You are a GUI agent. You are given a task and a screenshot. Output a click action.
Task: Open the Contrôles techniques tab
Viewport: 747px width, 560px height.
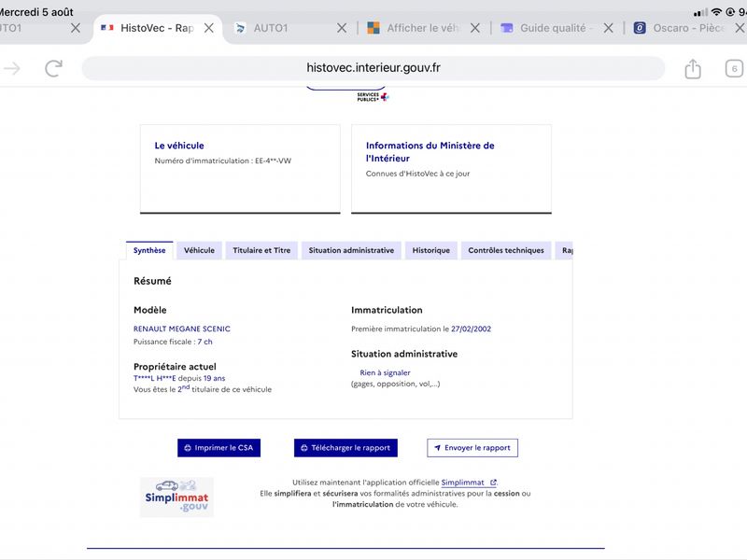tap(506, 250)
